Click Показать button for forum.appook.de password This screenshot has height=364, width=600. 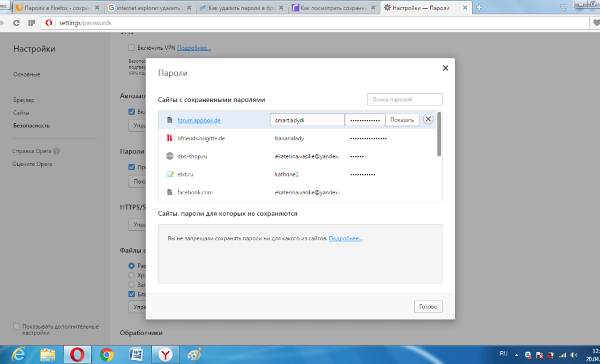click(x=402, y=120)
